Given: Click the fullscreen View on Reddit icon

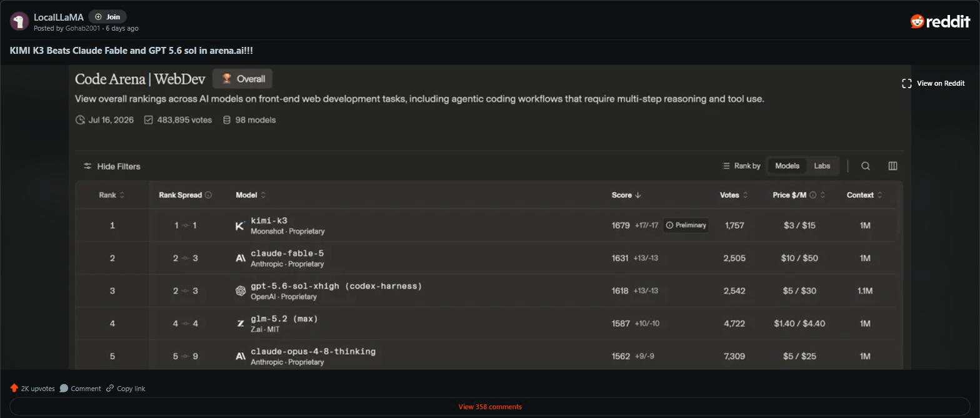Looking at the screenshot, I should pyautogui.click(x=906, y=83).
